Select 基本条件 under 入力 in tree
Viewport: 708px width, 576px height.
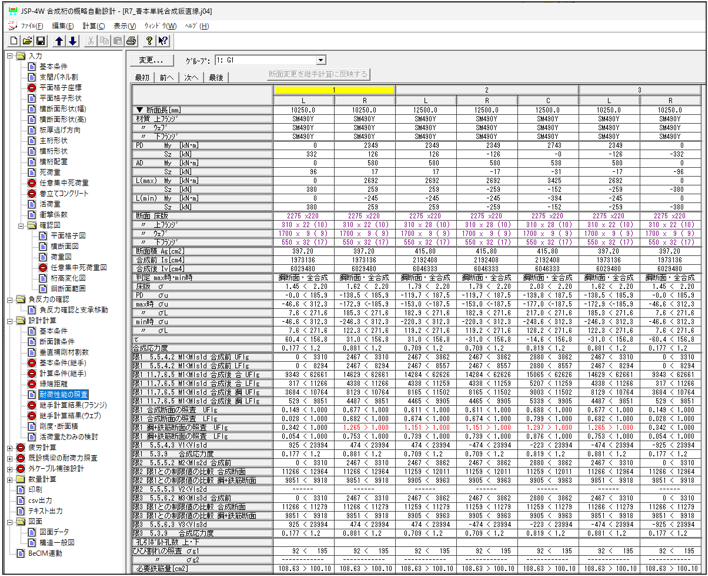point(55,67)
